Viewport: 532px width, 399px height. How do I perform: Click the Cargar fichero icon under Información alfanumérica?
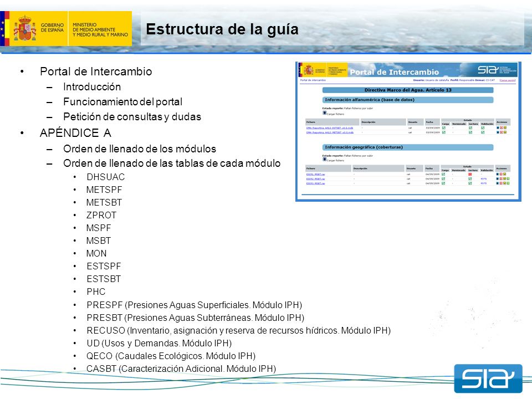[325, 112]
